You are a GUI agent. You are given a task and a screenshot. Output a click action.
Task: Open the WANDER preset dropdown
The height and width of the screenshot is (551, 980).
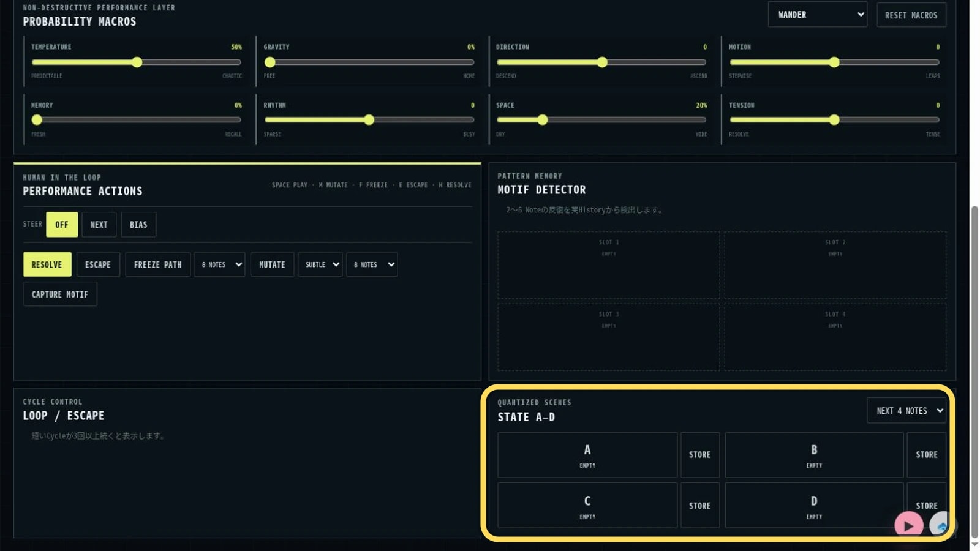pos(817,15)
